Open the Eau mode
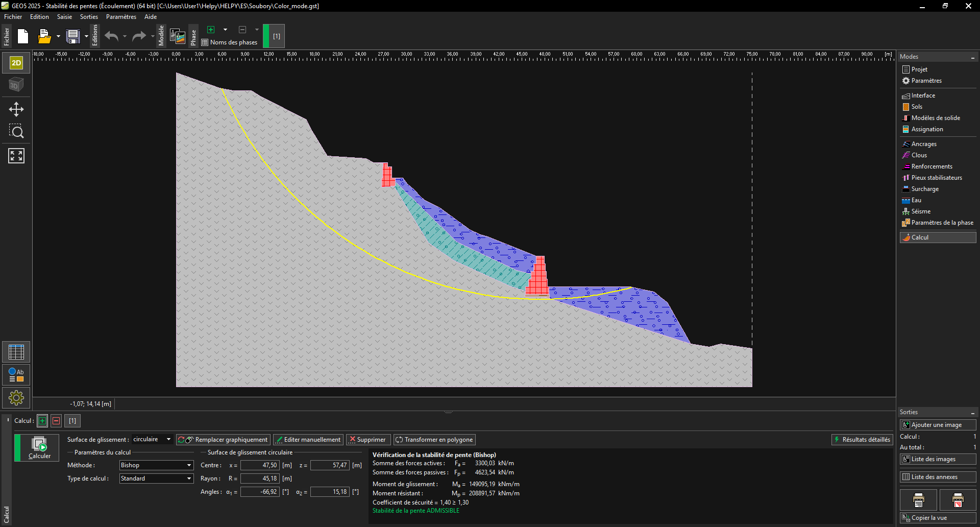 [x=916, y=200]
